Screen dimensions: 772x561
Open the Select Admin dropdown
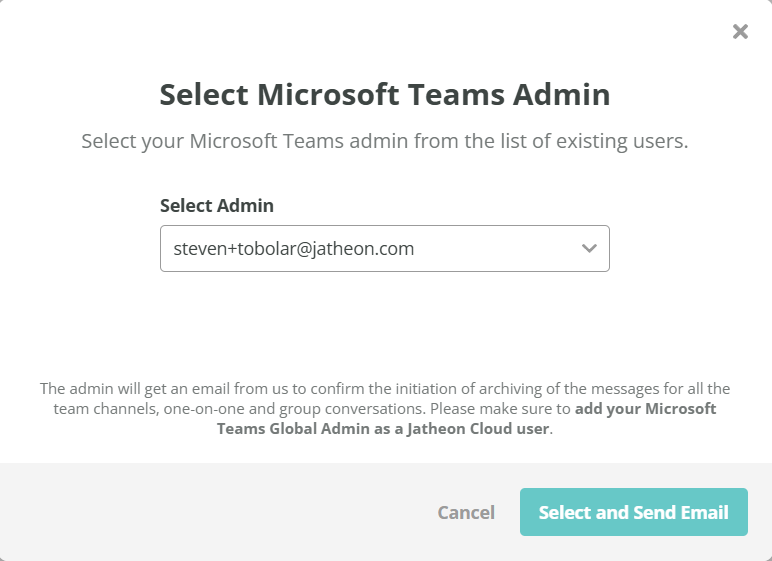[x=385, y=248]
